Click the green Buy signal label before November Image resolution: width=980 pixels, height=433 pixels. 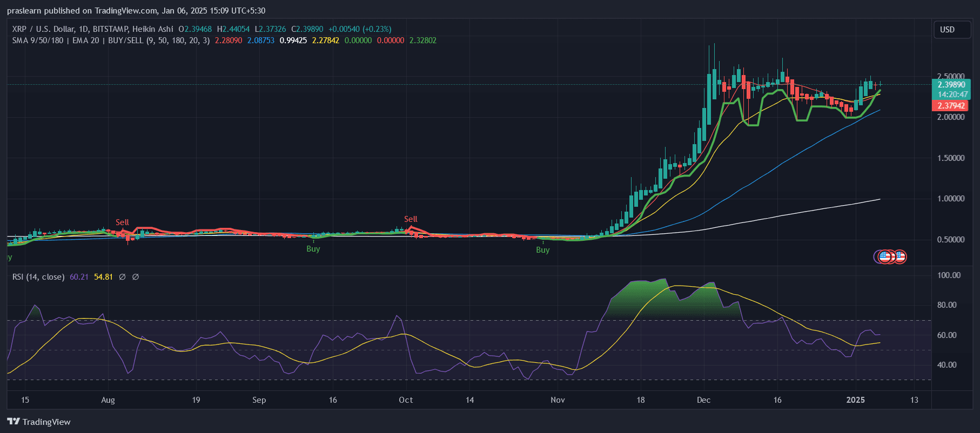coord(543,250)
